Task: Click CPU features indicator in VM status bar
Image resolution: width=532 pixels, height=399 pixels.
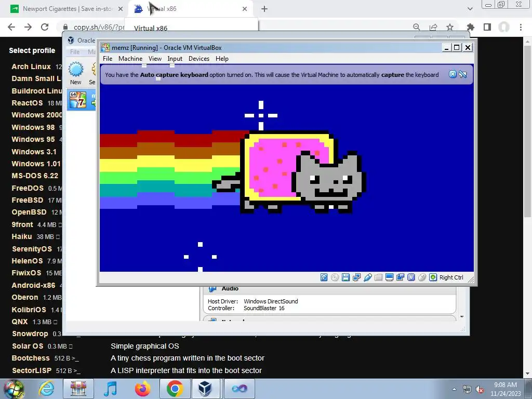Action: 411,277
